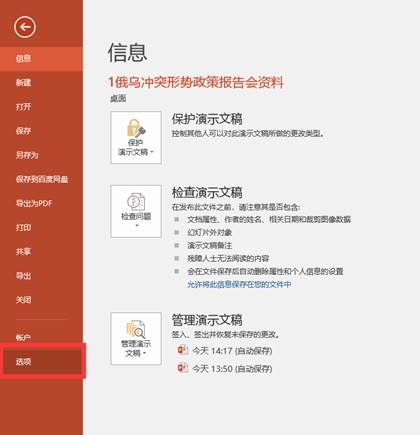Expand the 检查问题 dropdown arrow
420x435 pixels.
(x=136, y=226)
